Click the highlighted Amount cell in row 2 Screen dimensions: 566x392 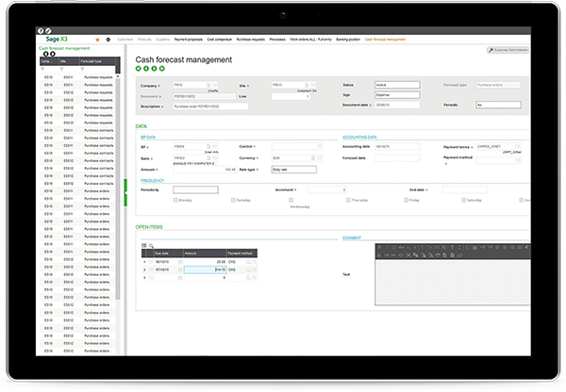pyautogui.click(x=206, y=269)
